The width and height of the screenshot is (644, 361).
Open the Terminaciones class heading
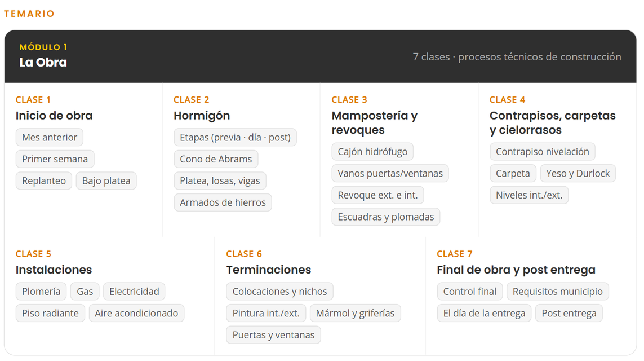click(x=269, y=270)
